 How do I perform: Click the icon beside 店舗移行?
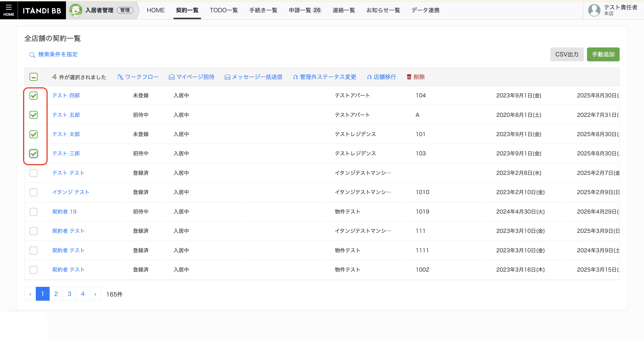click(x=369, y=77)
